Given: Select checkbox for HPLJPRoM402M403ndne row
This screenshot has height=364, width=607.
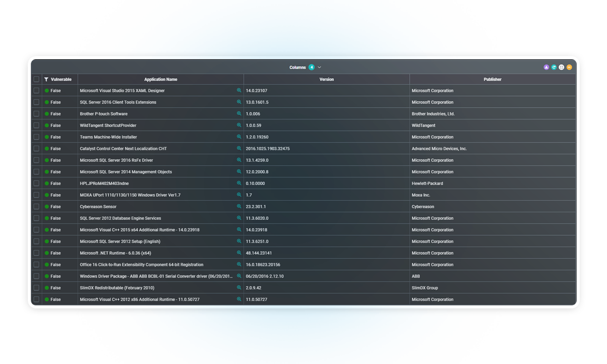Looking at the screenshot, I should click(x=36, y=184).
